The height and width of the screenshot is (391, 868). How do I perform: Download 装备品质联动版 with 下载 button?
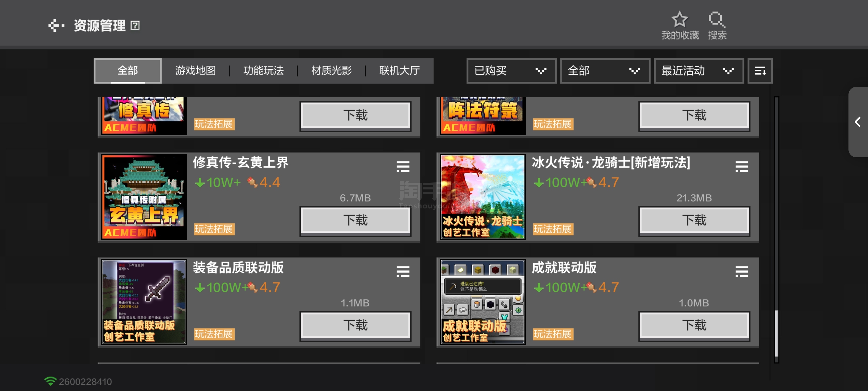pos(355,325)
